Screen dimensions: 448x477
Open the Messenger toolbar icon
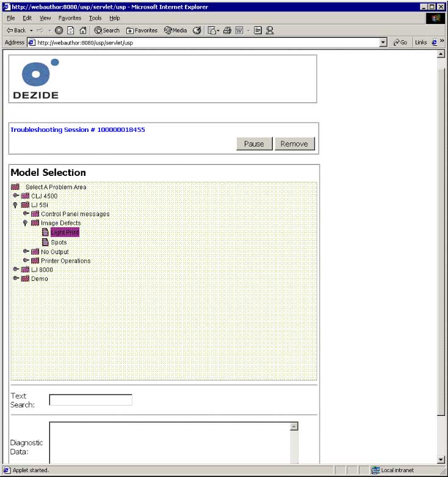pos(270,31)
